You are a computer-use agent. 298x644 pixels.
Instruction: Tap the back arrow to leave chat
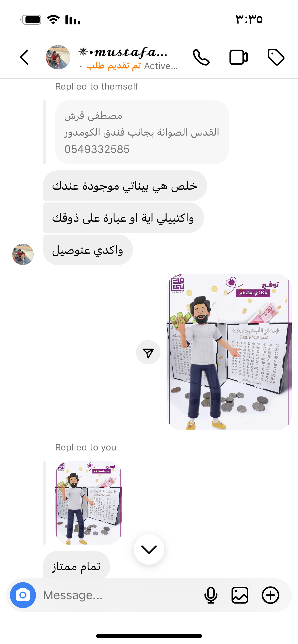(24, 57)
